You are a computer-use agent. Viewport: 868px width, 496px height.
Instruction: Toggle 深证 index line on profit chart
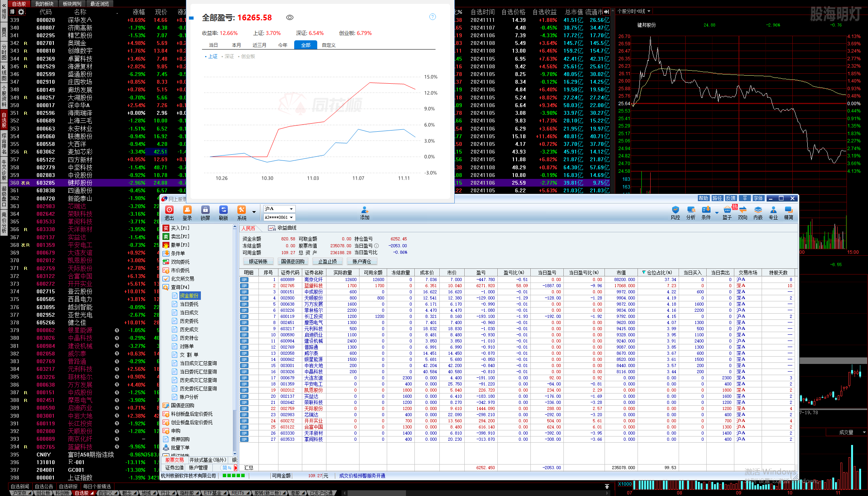228,56
